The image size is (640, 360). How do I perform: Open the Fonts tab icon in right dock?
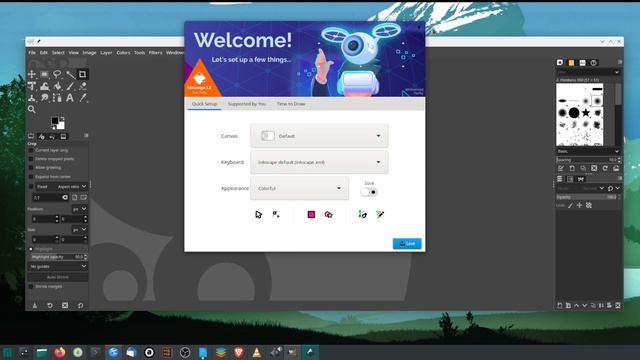point(582,62)
